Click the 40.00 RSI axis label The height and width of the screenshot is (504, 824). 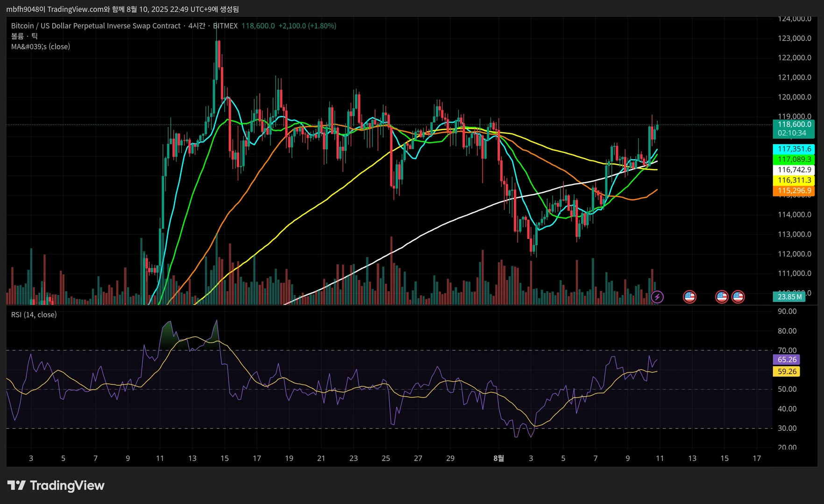pos(787,409)
